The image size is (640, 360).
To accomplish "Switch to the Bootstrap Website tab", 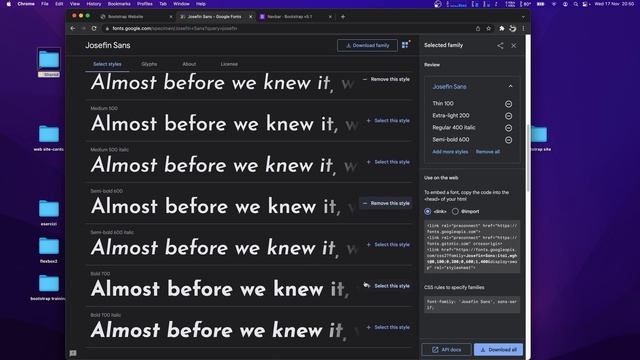I will [x=126, y=17].
